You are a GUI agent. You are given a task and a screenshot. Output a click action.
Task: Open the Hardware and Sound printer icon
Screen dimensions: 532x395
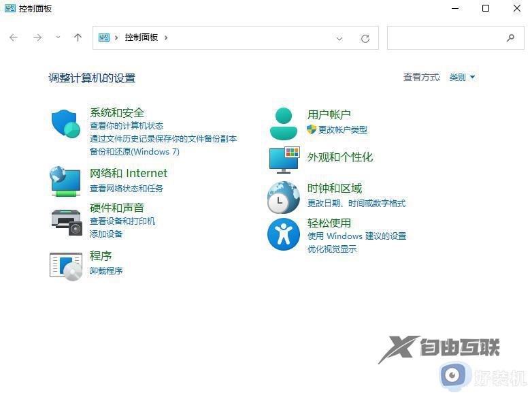pos(67,222)
